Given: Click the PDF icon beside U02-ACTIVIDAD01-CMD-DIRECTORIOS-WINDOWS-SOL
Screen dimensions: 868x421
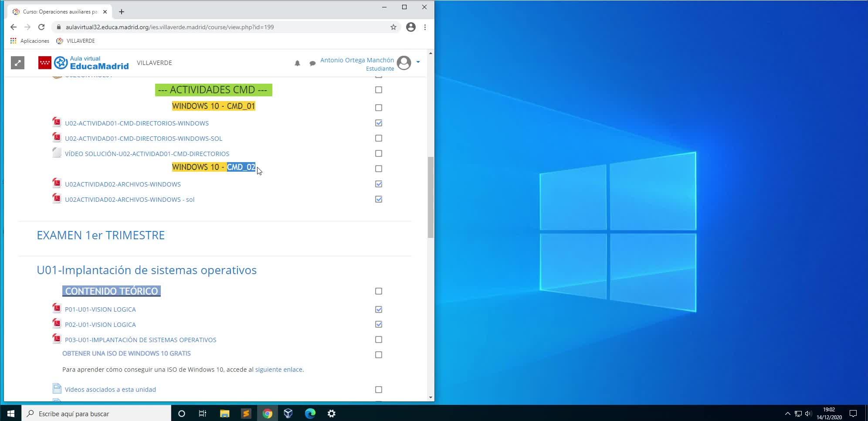Looking at the screenshot, I should [x=57, y=137].
